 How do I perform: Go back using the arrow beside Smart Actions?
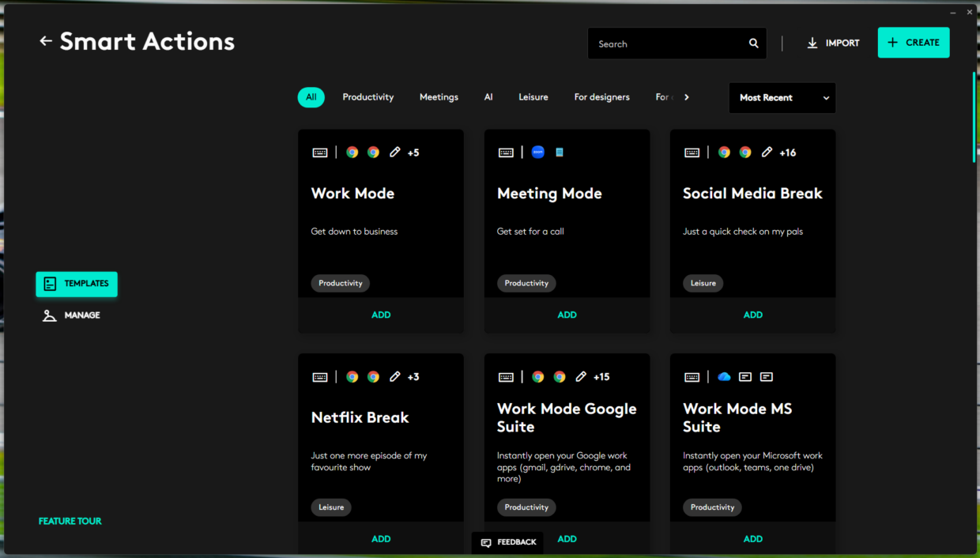46,41
